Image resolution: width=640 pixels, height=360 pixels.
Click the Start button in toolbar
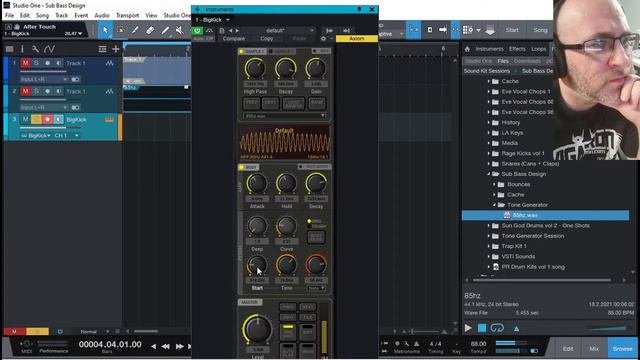(512, 30)
